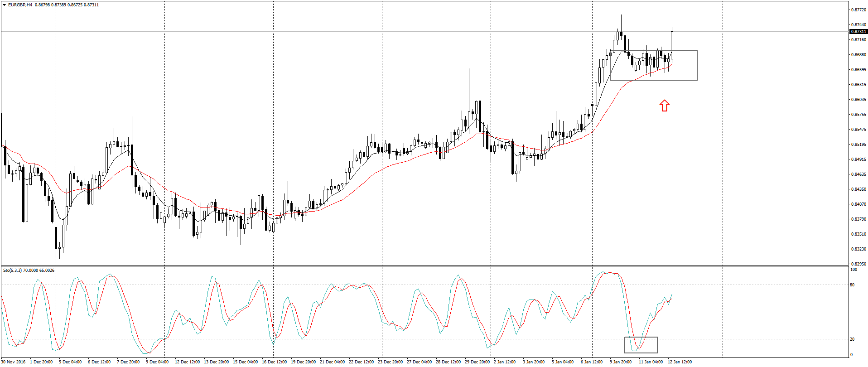Click the 1 Dec 20:00 time label
The height and width of the screenshot is (367, 868).
(41, 362)
